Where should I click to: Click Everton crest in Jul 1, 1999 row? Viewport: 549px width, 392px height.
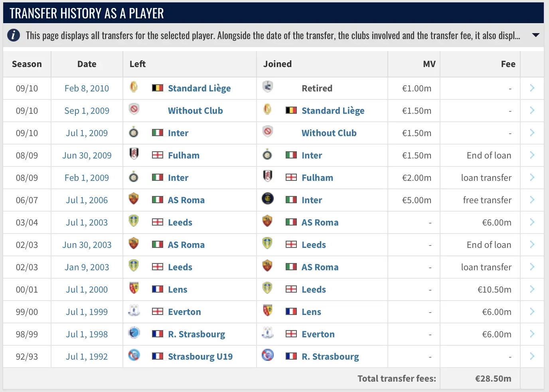tap(134, 310)
